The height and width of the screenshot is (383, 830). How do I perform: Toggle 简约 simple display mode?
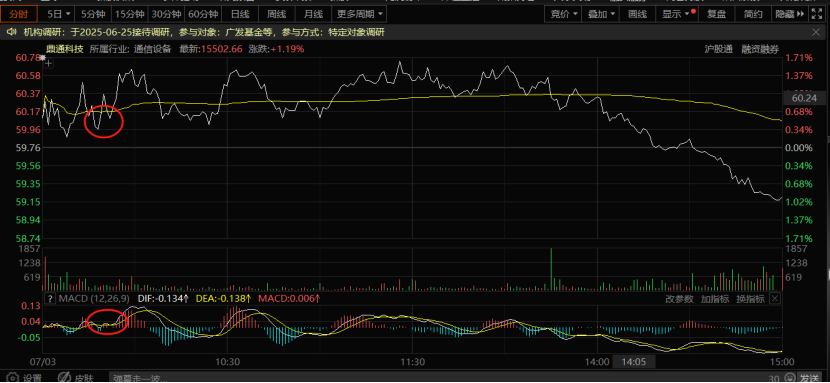752,14
